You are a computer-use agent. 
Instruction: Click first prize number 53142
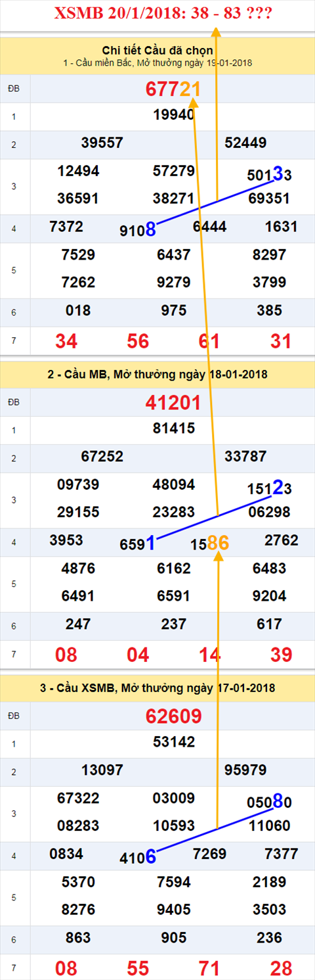click(174, 742)
